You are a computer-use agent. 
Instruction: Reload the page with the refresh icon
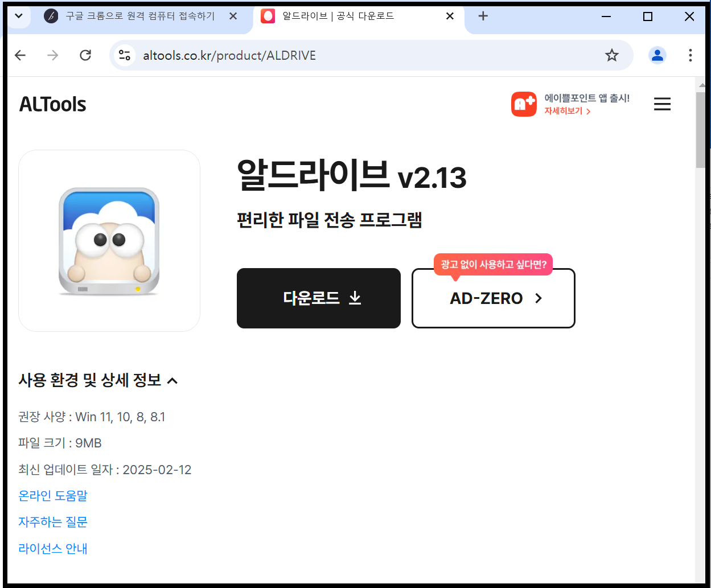coord(85,55)
